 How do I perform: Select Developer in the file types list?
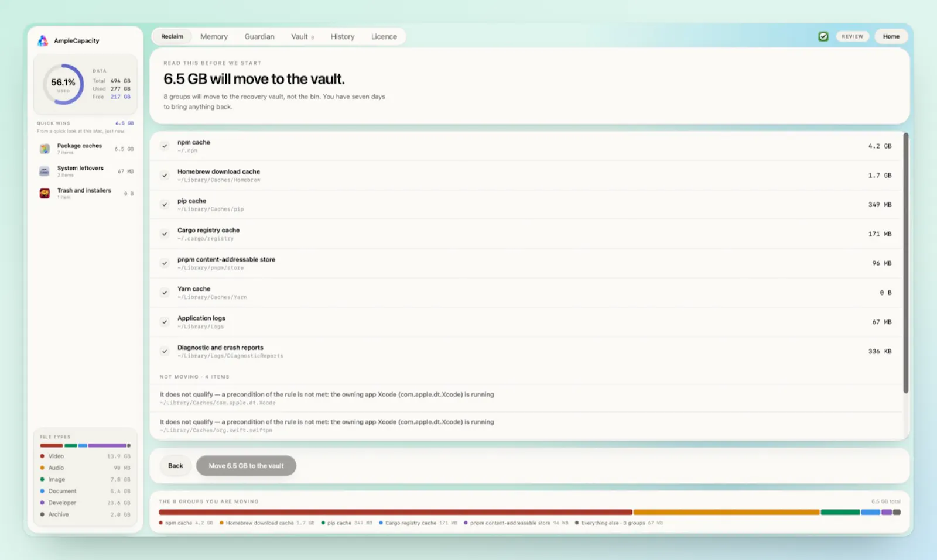85,503
